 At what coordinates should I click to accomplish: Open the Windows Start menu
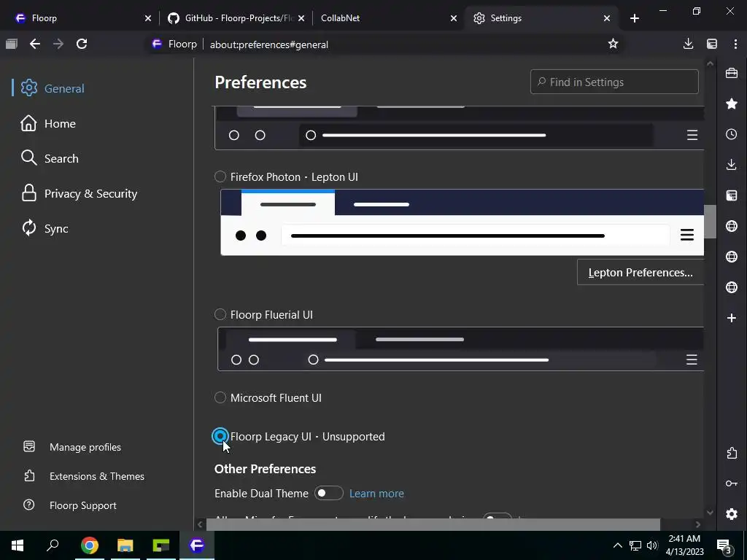(18, 545)
